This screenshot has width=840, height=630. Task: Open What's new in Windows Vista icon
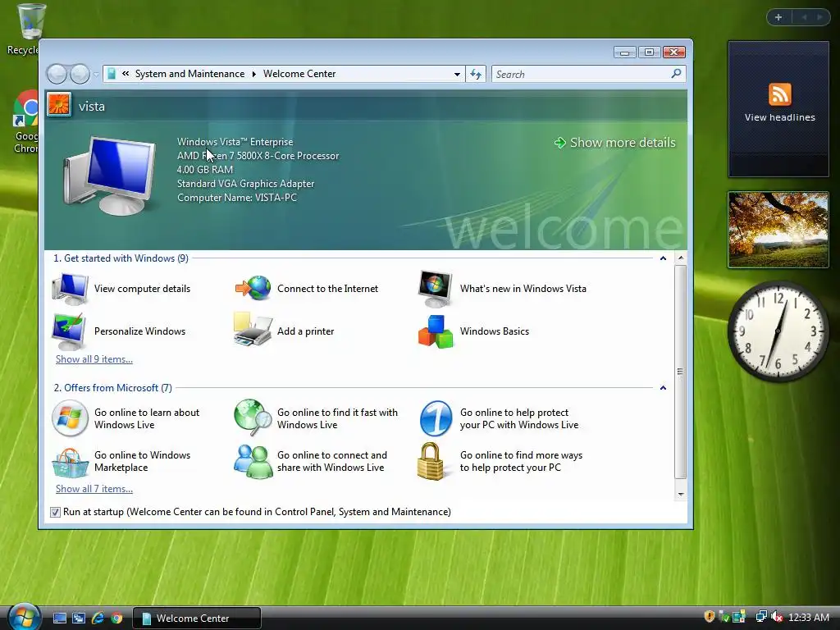point(435,289)
